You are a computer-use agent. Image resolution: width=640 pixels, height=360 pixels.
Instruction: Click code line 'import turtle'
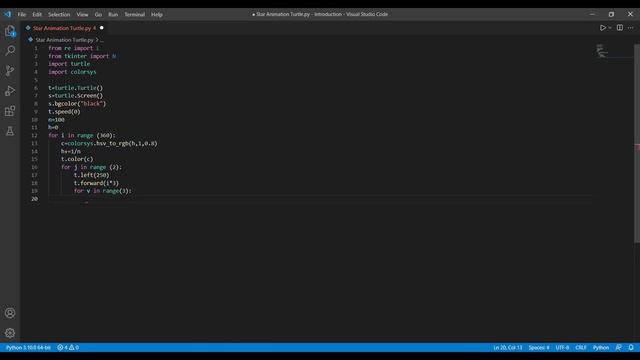(69, 64)
